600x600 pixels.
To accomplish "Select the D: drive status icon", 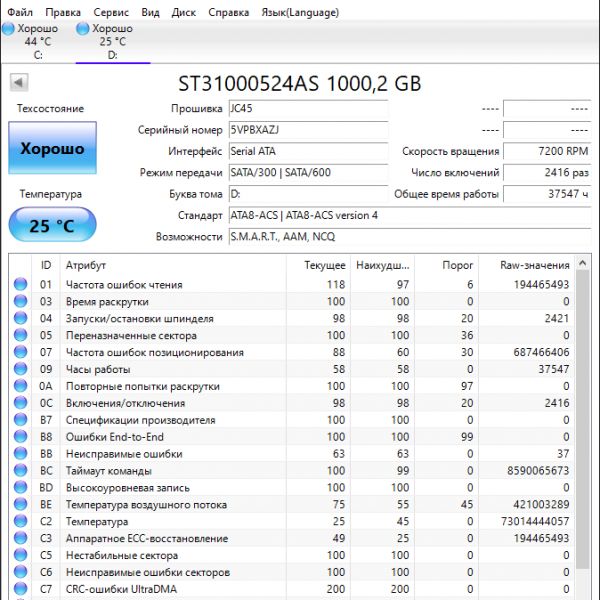I will pyautogui.click(x=83, y=29).
